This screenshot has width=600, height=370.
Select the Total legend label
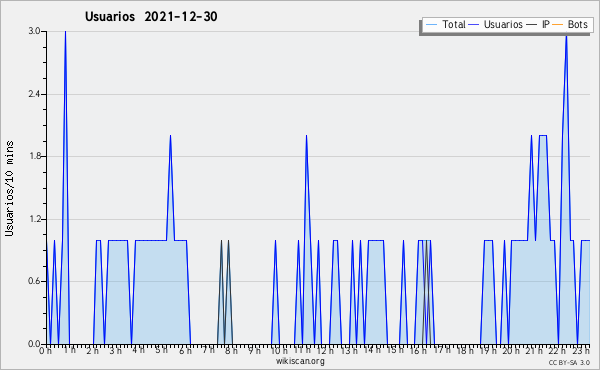click(x=454, y=24)
